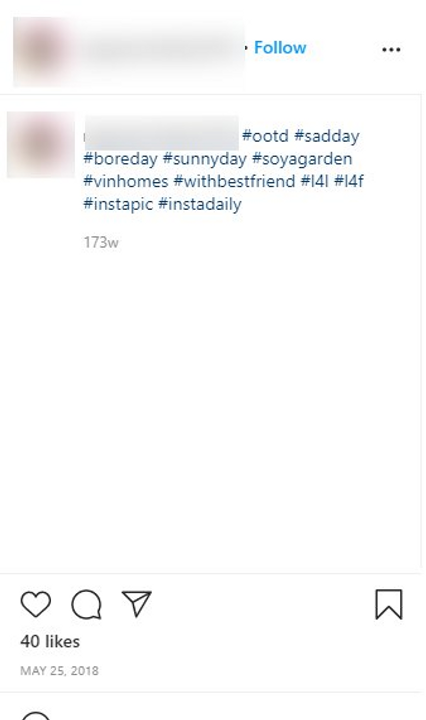
Task: Click the 173w timestamp
Action: tap(101, 242)
